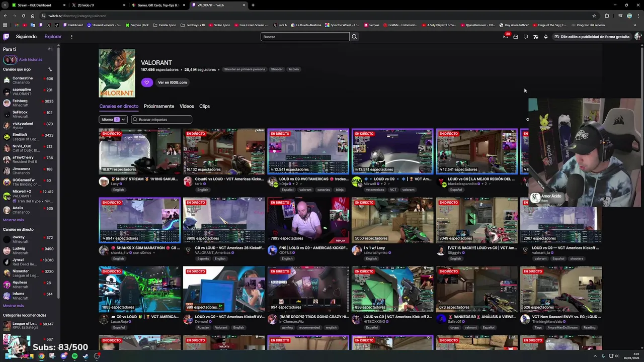This screenshot has height=362, width=644.
Task: Open LucasRojo channel avatar
Action: tap(104, 319)
